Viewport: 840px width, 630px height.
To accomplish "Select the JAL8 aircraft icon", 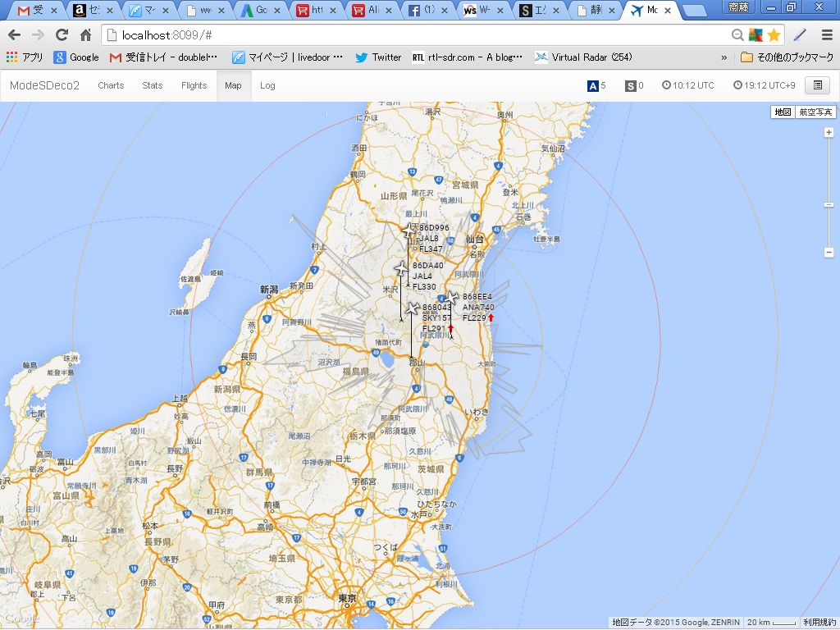I will coord(409,231).
